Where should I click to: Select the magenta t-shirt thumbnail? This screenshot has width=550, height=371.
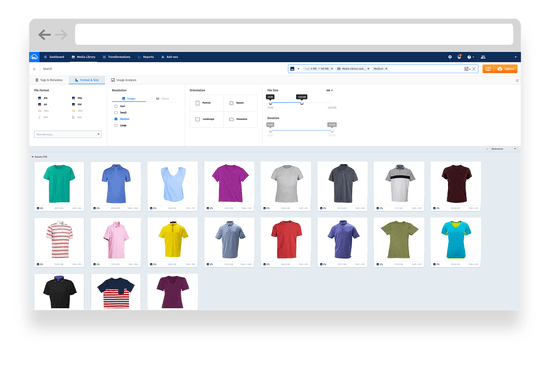pyautogui.click(x=229, y=186)
